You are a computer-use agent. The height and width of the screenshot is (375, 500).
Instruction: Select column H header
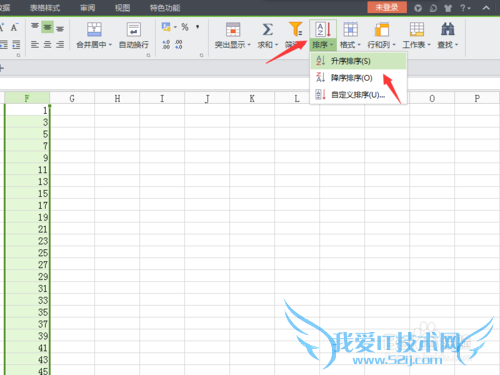tap(117, 98)
